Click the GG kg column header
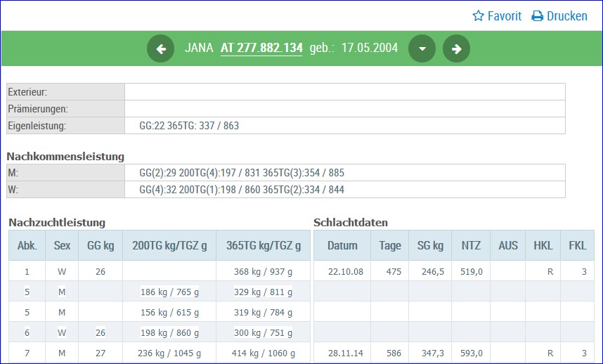603x364 pixels. (x=100, y=245)
